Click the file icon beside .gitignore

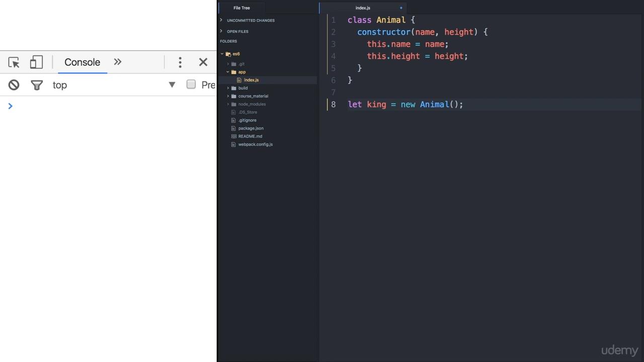(x=233, y=120)
